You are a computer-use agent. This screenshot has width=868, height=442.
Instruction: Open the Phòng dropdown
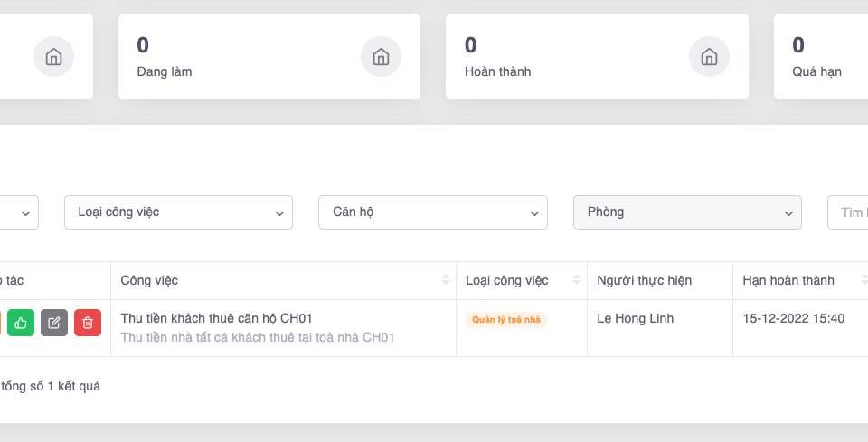[687, 212]
